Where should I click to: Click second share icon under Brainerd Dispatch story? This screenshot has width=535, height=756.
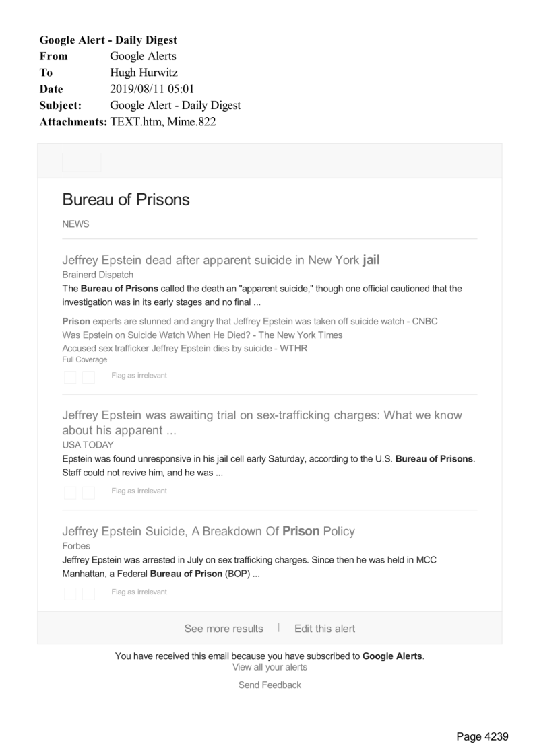coord(88,377)
